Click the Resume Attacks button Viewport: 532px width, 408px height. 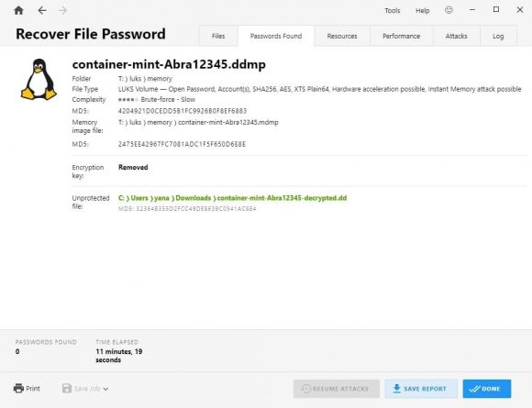pyautogui.click(x=337, y=389)
